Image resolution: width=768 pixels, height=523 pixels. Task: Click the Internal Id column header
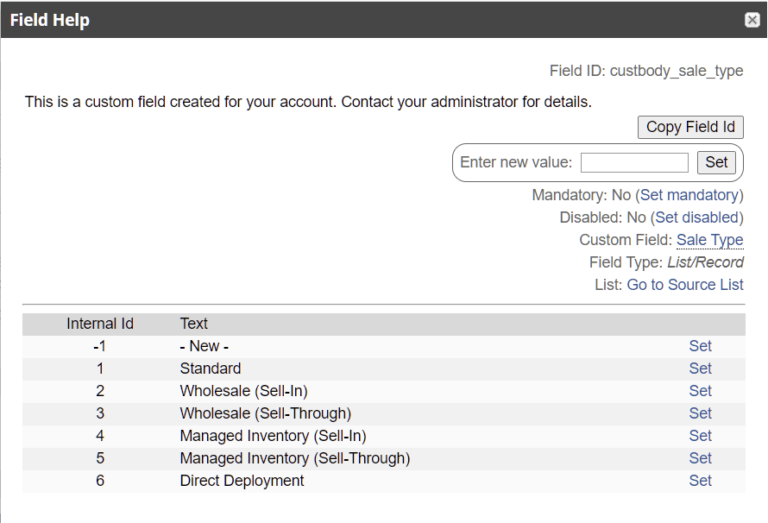pos(100,324)
